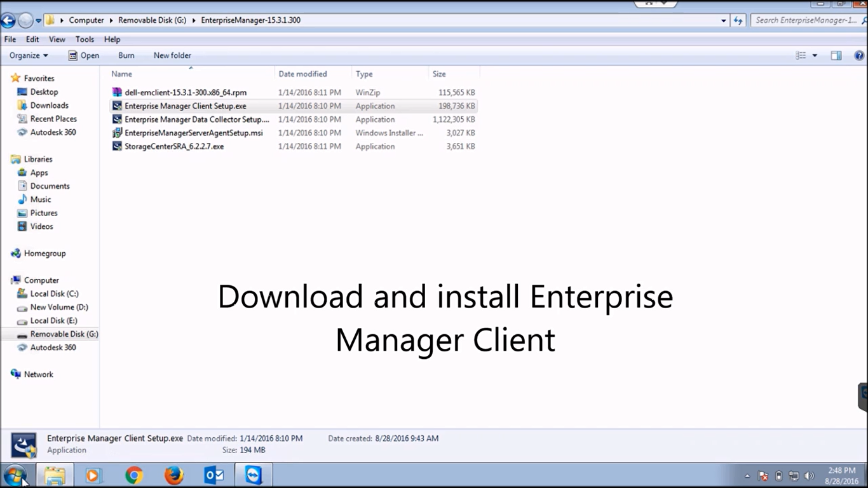Image resolution: width=868 pixels, height=488 pixels.
Task: Open TeamViewer from the taskbar
Action: pyautogui.click(x=253, y=475)
